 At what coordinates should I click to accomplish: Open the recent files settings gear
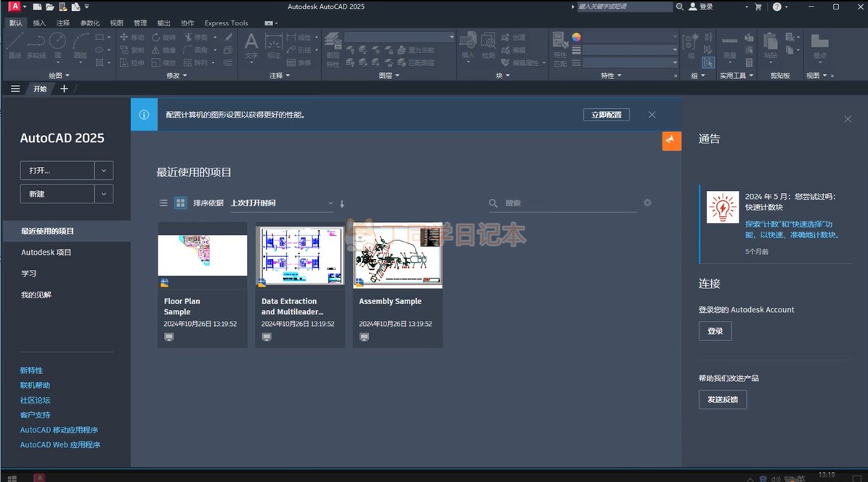[647, 203]
